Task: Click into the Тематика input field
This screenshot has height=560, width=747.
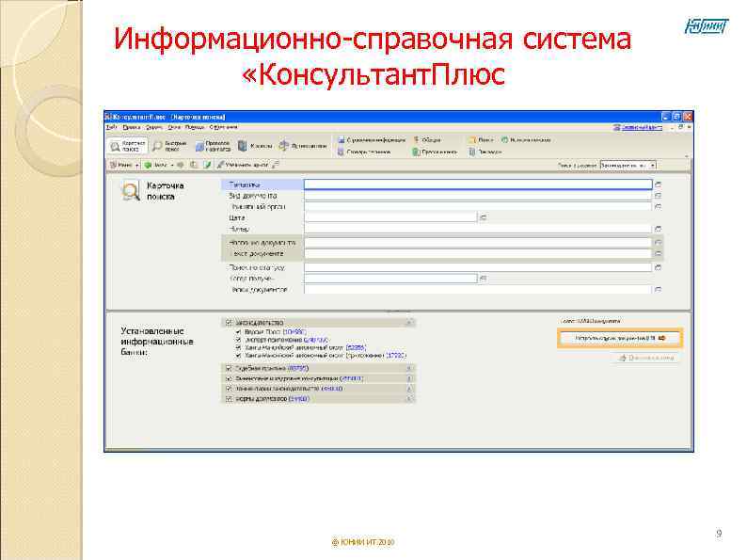Action: tap(478, 184)
